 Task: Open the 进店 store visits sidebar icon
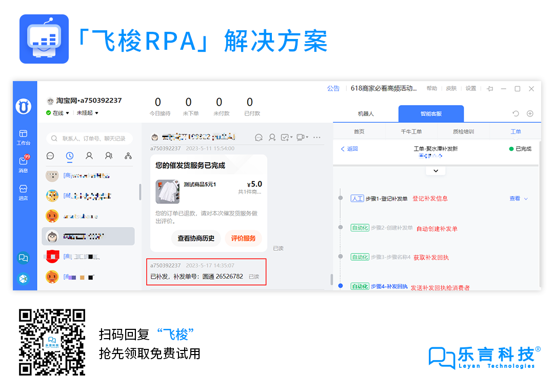[x=23, y=192]
